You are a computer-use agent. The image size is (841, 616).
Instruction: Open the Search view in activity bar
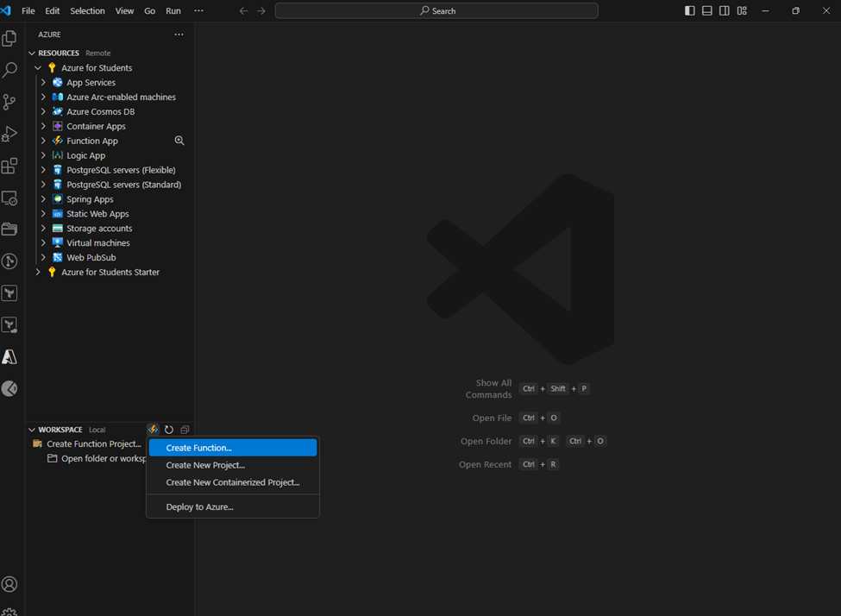pos(9,70)
